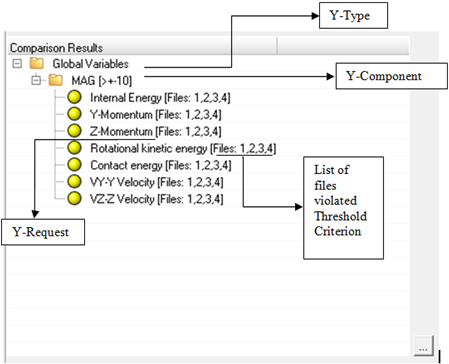This screenshot has width=449, height=364.
Task: Select the yellow indicator beside Z-Momentum
Action: click(x=74, y=131)
